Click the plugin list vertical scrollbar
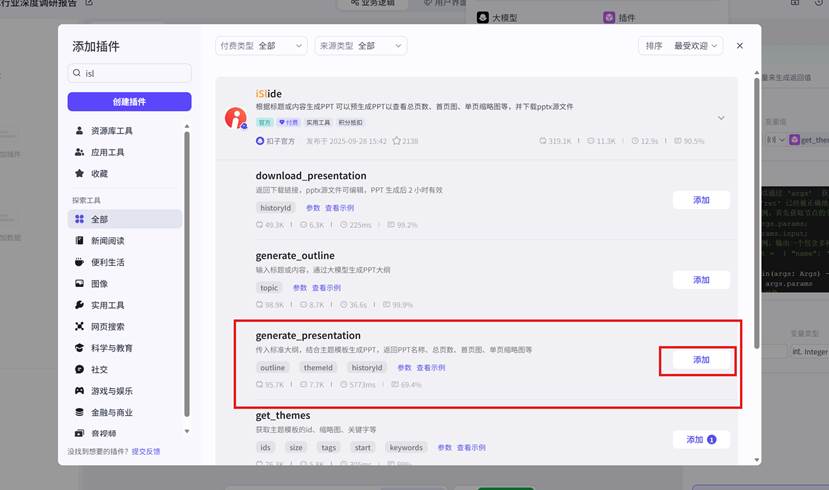This screenshot has height=490, width=829. tap(757, 213)
